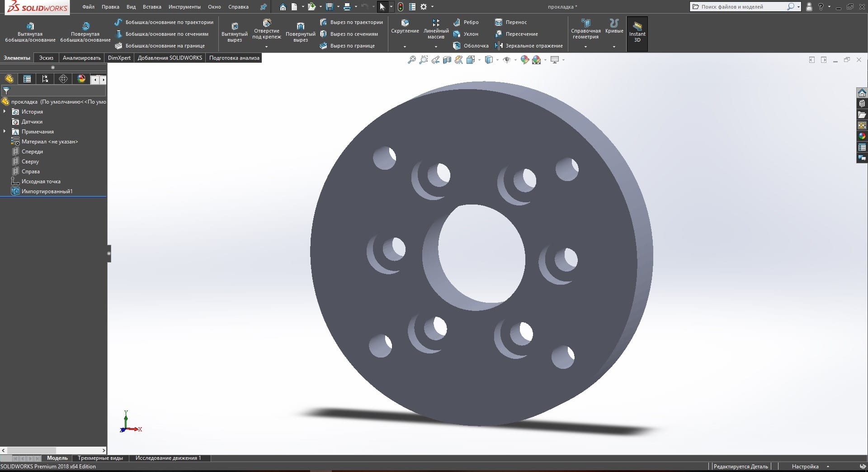Image resolution: width=868 pixels, height=472 pixels.
Task: Open dropdown under Отверстие под крепеж
Action: tap(266, 47)
